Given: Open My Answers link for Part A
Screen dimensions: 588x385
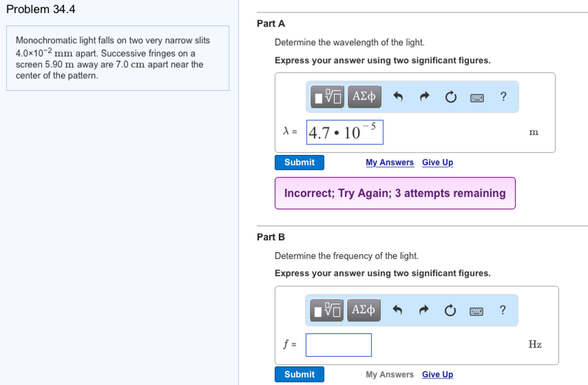Looking at the screenshot, I should (x=390, y=162).
